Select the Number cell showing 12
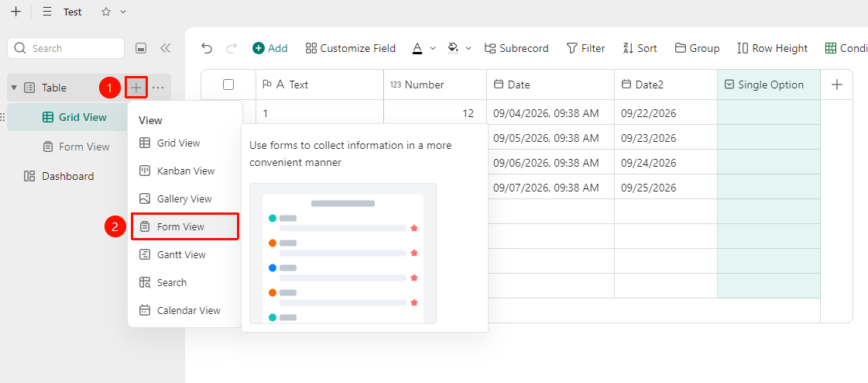Screen dimensions: 868x383 click(x=435, y=113)
